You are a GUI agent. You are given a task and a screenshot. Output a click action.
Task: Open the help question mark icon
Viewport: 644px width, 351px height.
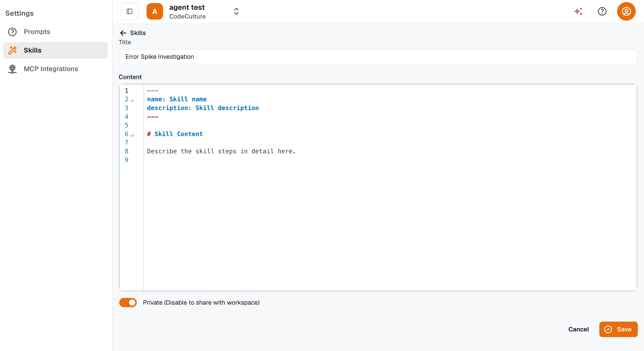[602, 11]
